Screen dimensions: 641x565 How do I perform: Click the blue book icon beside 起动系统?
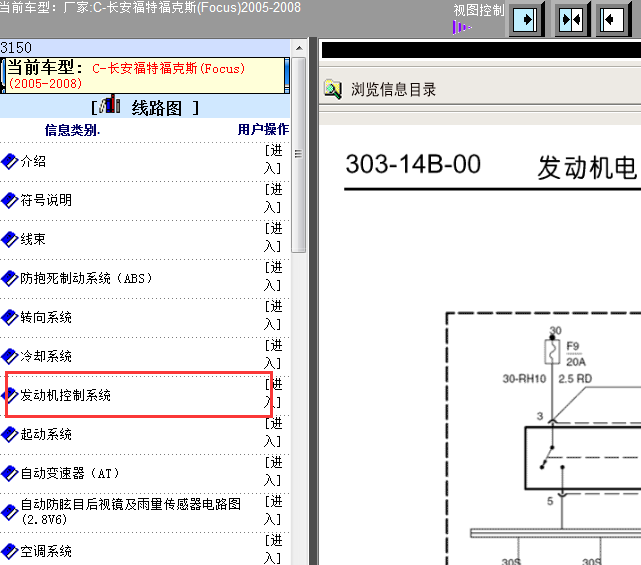tap(9, 434)
